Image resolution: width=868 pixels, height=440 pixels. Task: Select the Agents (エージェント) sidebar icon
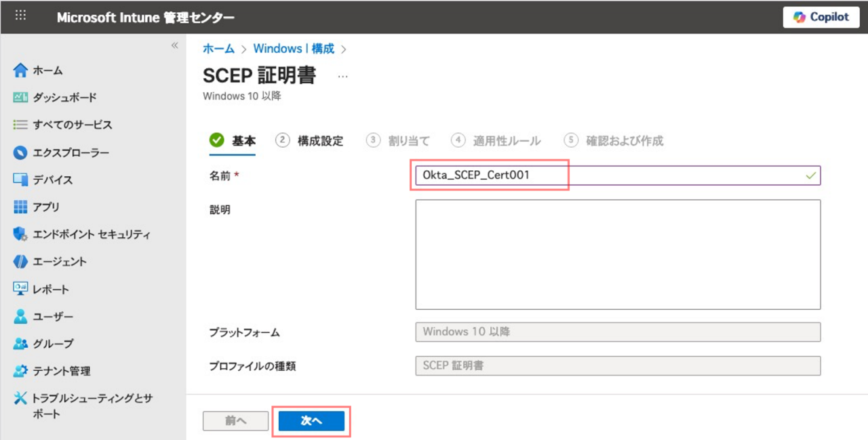tap(21, 262)
